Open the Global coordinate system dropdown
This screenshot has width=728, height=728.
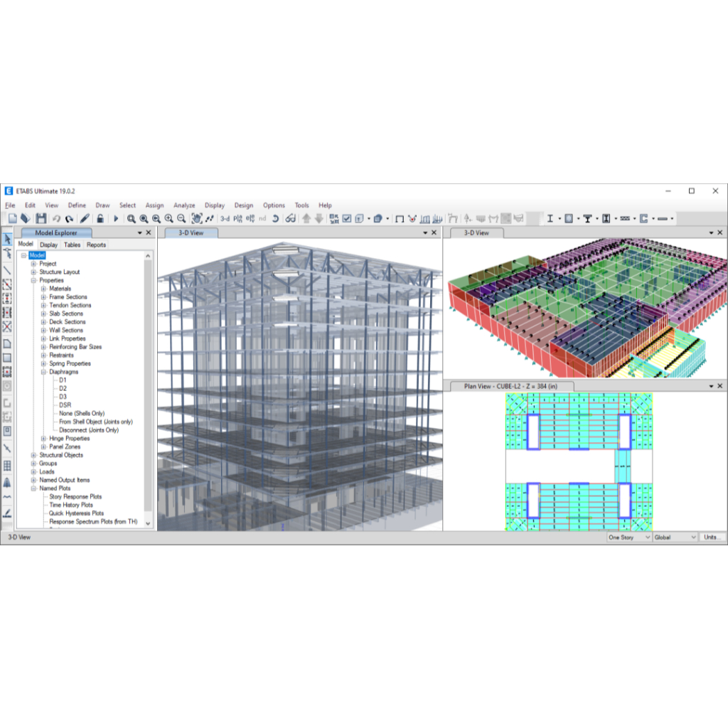click(675, 537)
